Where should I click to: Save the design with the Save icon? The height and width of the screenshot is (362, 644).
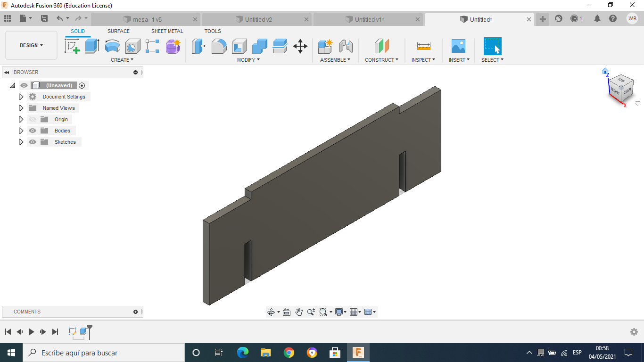click(44, 19)
